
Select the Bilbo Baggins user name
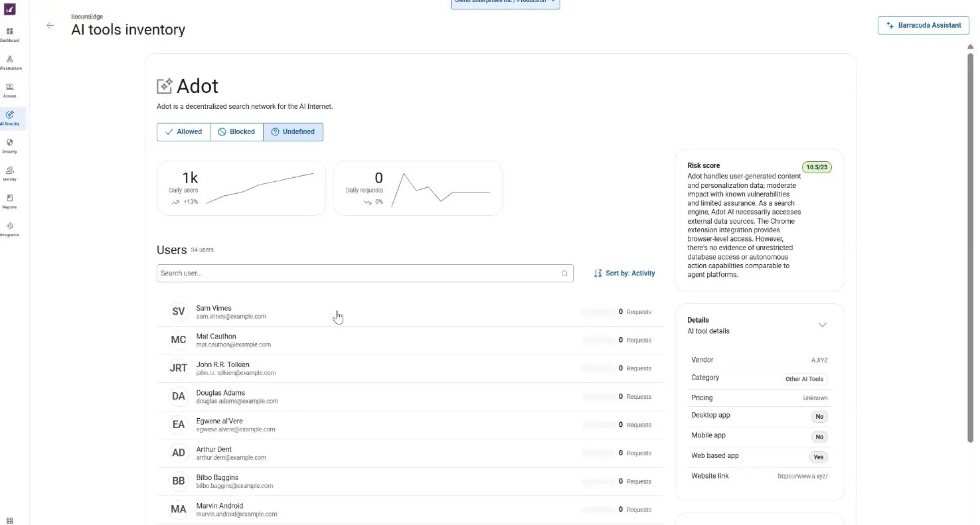[x=217, y=478]
